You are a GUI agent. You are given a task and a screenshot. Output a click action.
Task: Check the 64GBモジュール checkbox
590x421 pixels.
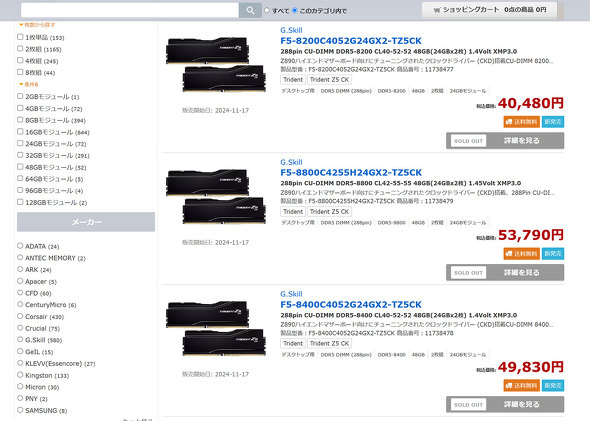point(20,178)
